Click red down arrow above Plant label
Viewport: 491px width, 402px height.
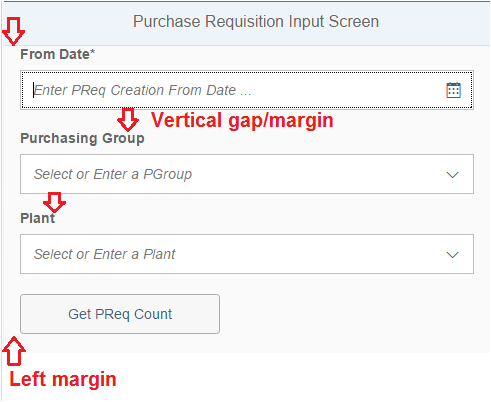tap(55, 202)
